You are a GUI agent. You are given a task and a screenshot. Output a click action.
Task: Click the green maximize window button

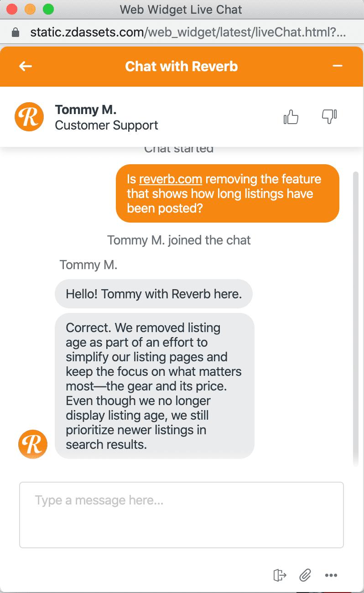pos(47,9)
